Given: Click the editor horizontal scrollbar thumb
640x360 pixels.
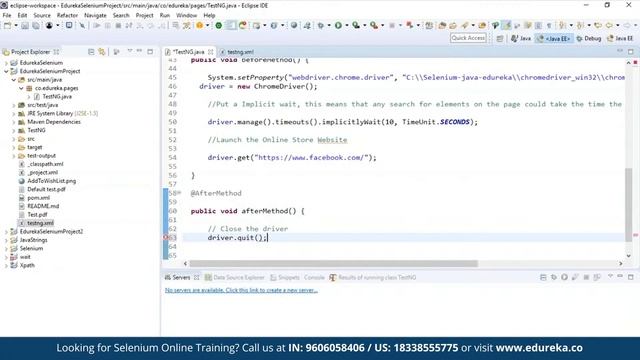Looking at the screenshot, I should 333,264.
